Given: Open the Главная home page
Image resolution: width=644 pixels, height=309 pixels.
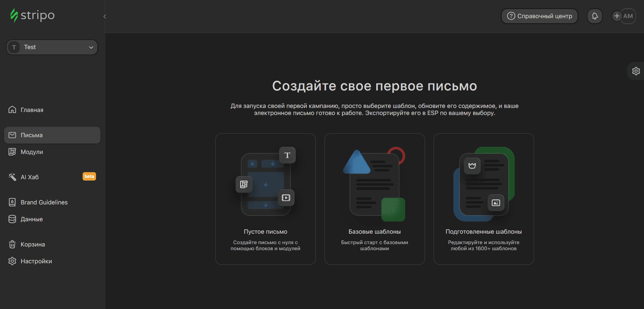Looking at the screenshot, I should [x=32, y=110].
